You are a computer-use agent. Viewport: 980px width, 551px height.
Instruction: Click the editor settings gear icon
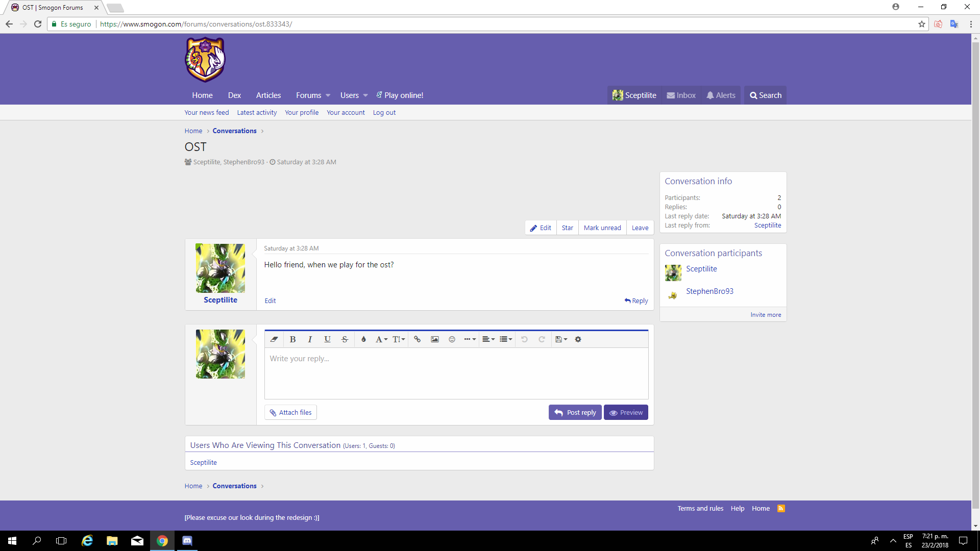(578, 339)
